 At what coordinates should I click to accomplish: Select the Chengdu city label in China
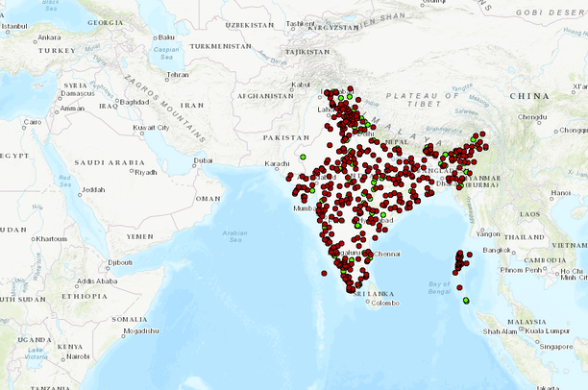pos(532,117)
